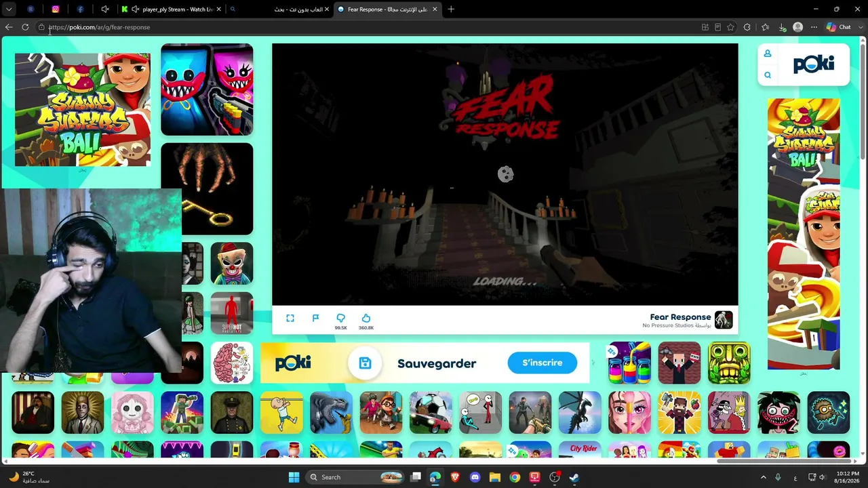This screenshot has height=488, width=868.
Task: Go back to the previous page
Action: pos(9,27)
